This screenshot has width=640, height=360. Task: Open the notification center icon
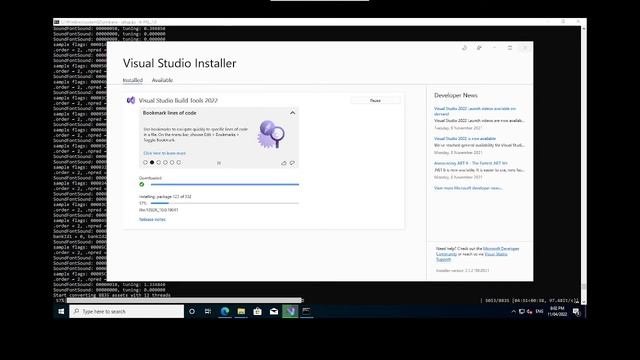point(576,311)
